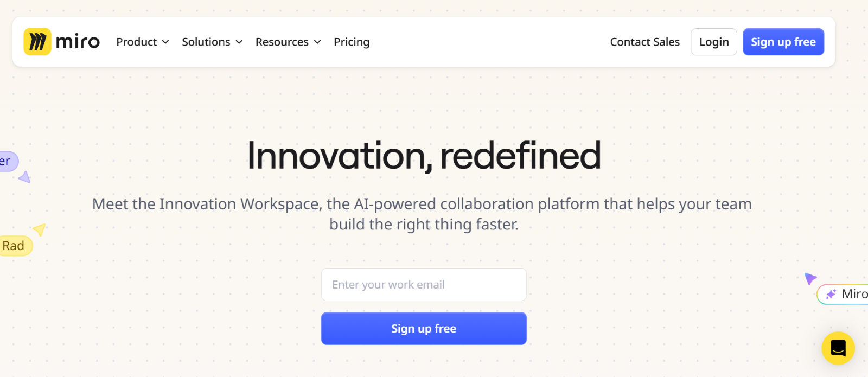868x377 pixels.
Task: Click the Login button
Action: 714,42
